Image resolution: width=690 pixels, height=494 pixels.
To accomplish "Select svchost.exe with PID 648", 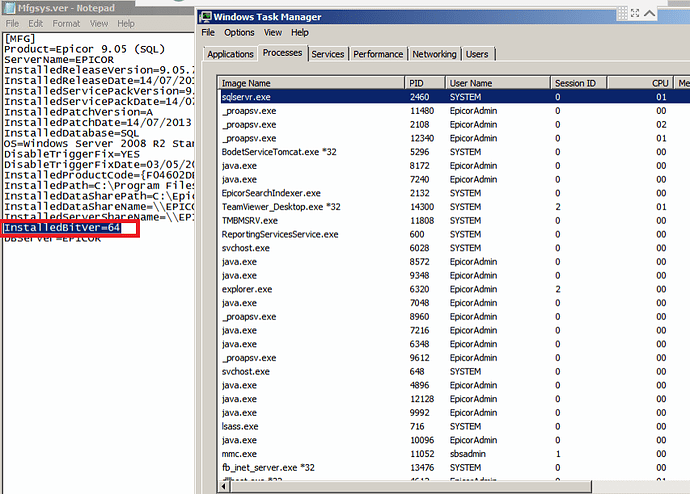I will coord(455,372).
